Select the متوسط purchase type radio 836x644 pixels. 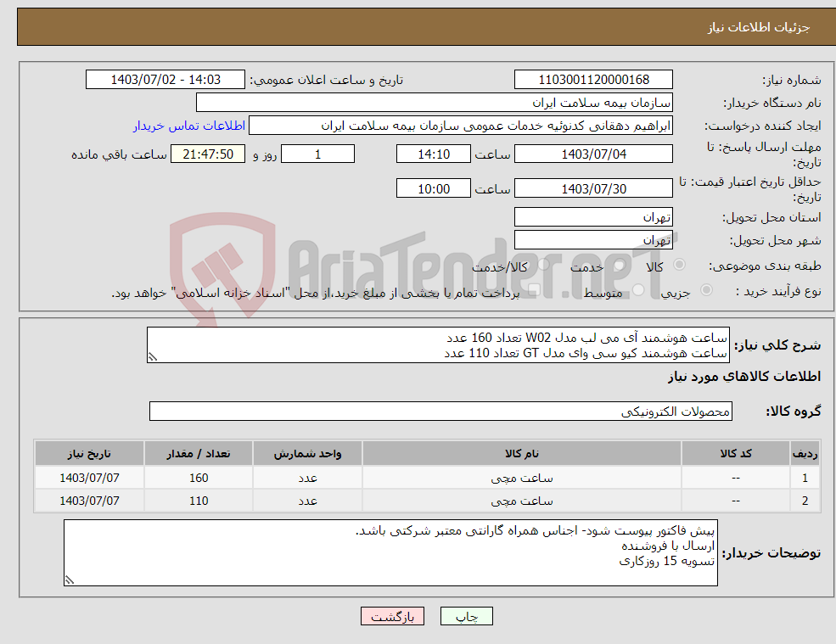[x=638, y=290]
